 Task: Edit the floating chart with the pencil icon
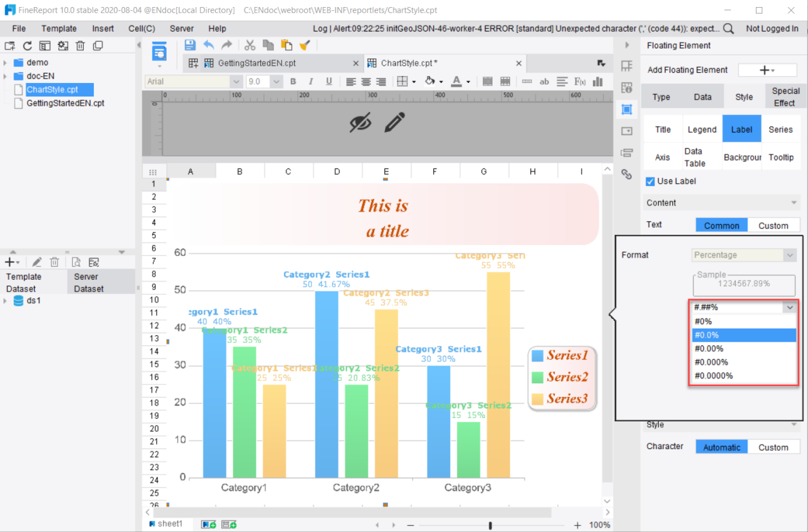(394, 122)
